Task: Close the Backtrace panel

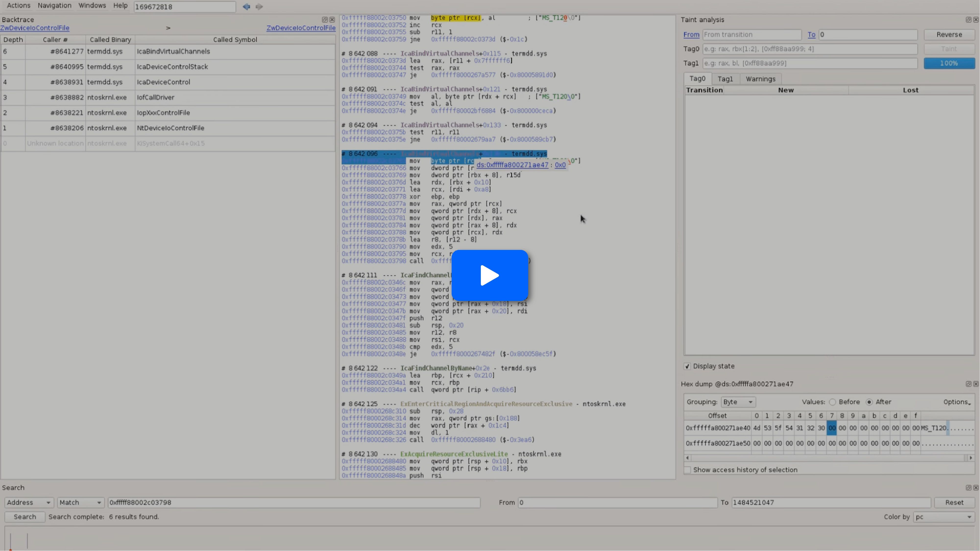Action: 332,19
